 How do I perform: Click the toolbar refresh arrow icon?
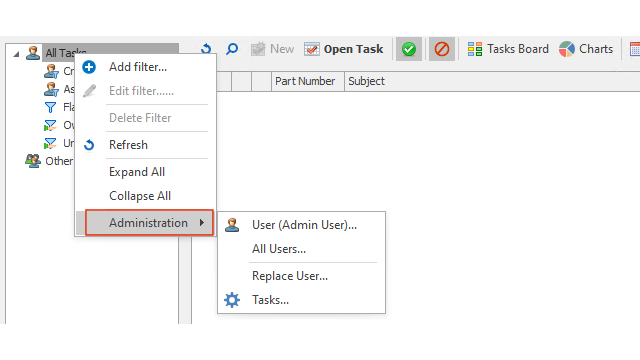point(206,49)
